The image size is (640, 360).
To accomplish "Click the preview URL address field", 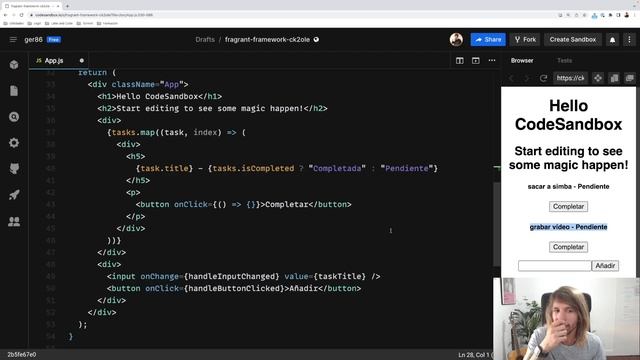I will coord(570,78).
